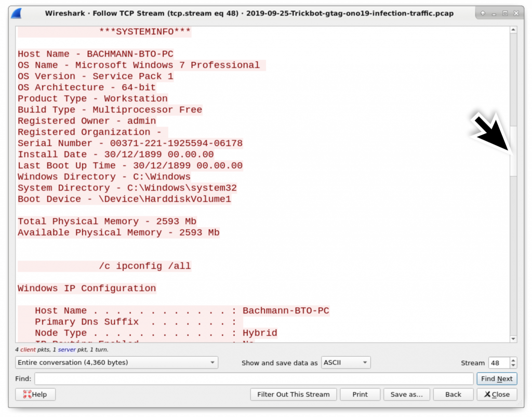Screen dimensions: 532x417
Task: Click the Close button at bottom
Action: 497,394
